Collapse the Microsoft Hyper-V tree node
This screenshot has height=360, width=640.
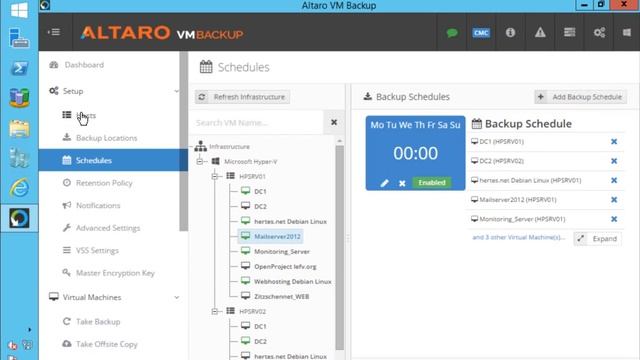click(200, 162)
